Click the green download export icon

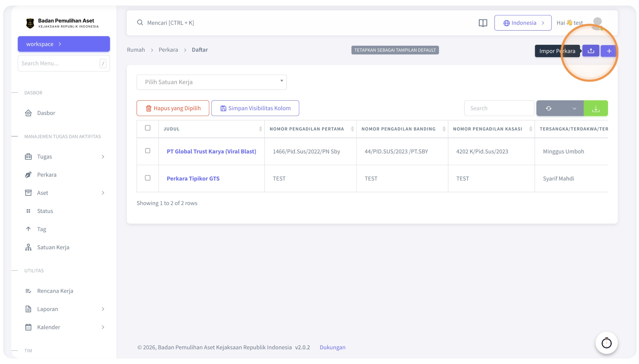tap(596, 108)
